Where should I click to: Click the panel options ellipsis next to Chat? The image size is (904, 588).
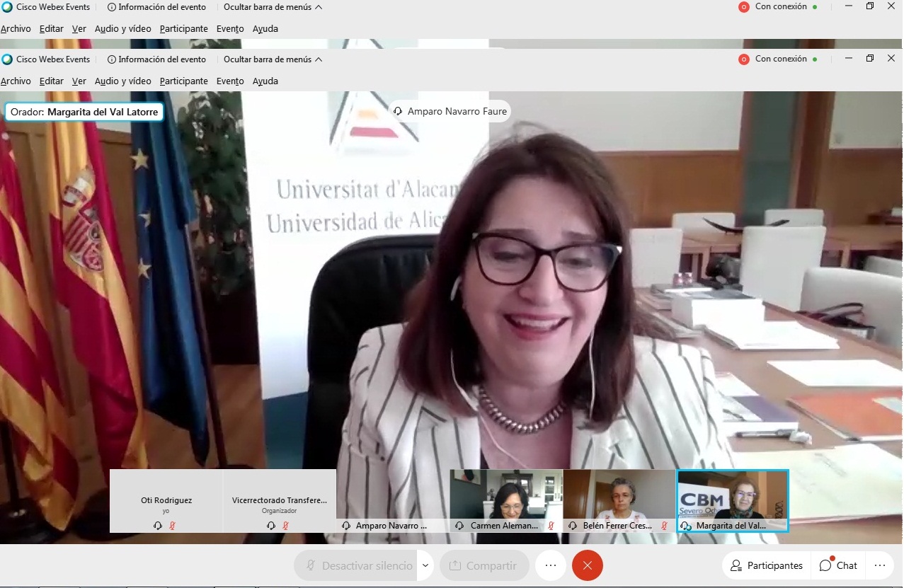coord(880,565)
